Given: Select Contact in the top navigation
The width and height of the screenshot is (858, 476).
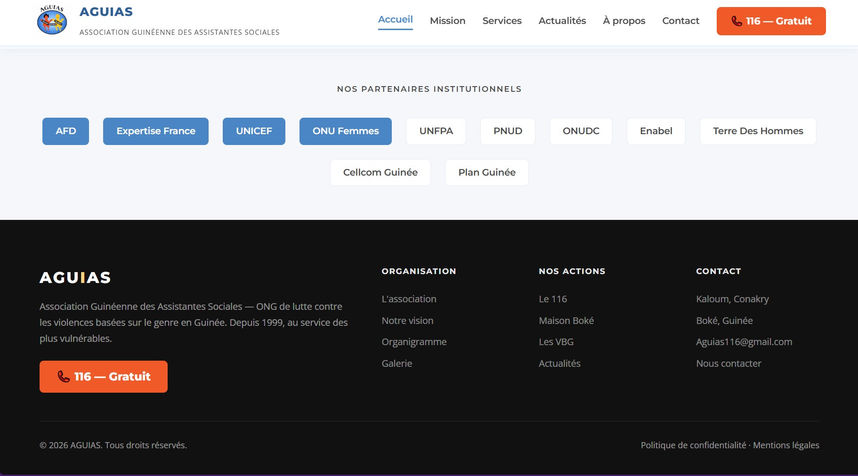Looking at the screenshot, I should 681,21.
